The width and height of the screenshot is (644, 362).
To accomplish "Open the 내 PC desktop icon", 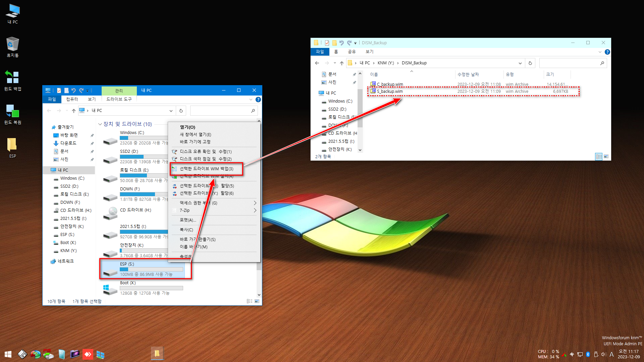I will pyautogui.click(x=13, y=14).
